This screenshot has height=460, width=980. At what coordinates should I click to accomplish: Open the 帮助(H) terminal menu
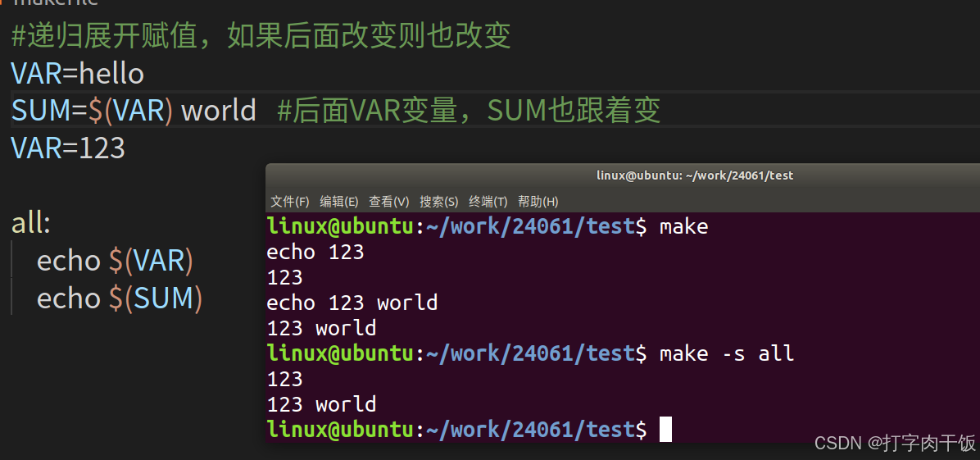[x=538, y=202]
